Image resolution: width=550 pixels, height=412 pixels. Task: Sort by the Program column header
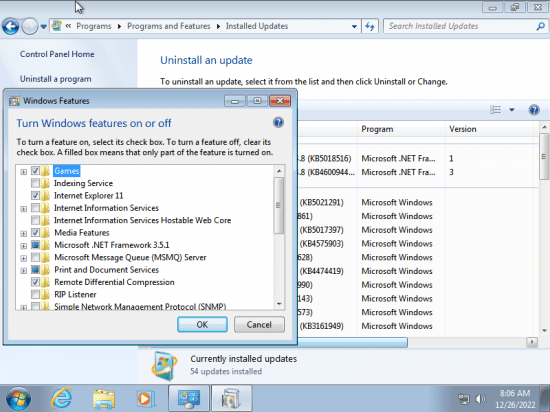pos(401,129)
